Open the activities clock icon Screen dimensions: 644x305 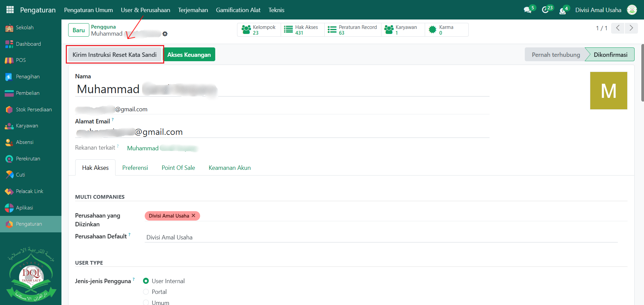click(545, 10)
